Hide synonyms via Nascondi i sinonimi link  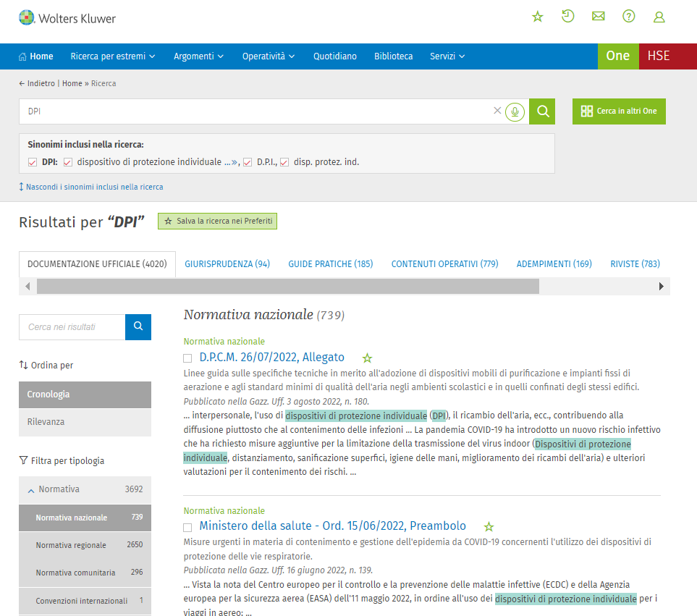[x=94, y=187]
